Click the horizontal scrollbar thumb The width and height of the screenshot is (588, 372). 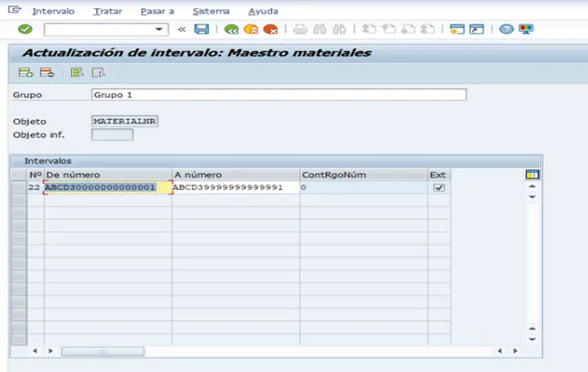pos(103,351)
